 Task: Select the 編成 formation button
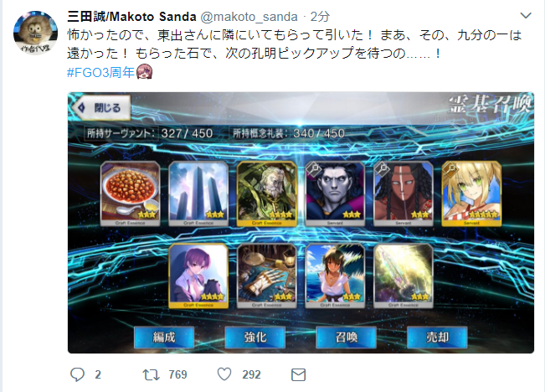click(164, 337)
